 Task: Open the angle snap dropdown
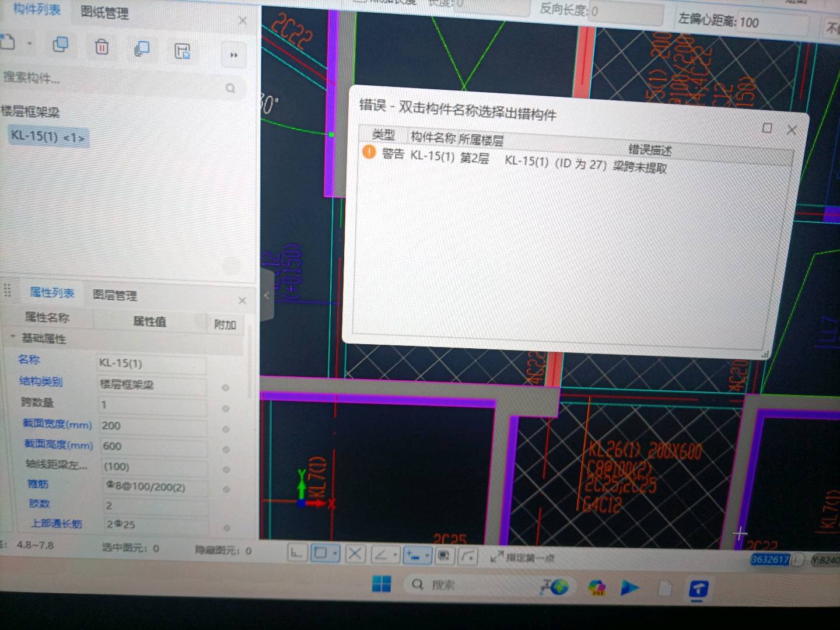click(x=395, y=555)
